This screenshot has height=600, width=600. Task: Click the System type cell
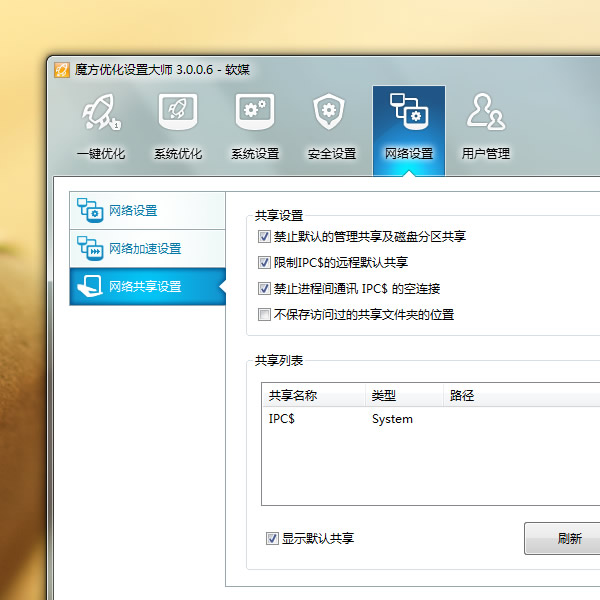coord(392,419)
